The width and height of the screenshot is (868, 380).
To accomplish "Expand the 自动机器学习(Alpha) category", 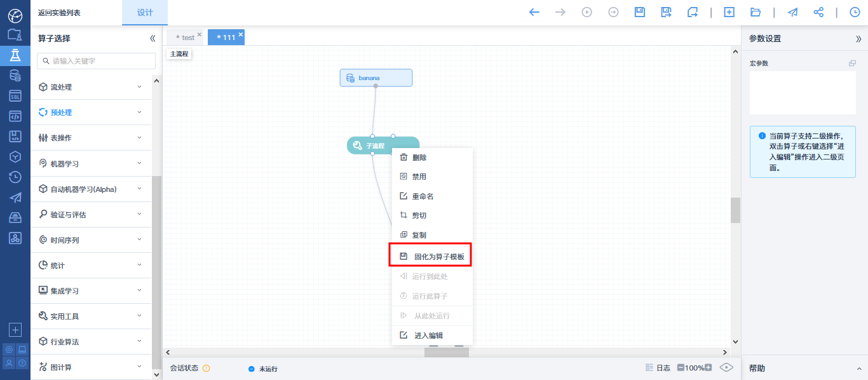I will pyautogui.click(x=92, y=189).
